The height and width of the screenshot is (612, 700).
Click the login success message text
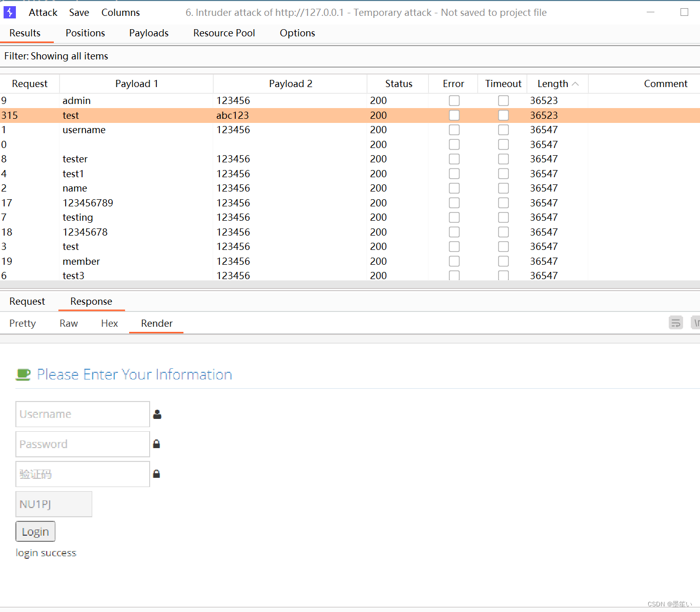(46, 553)
